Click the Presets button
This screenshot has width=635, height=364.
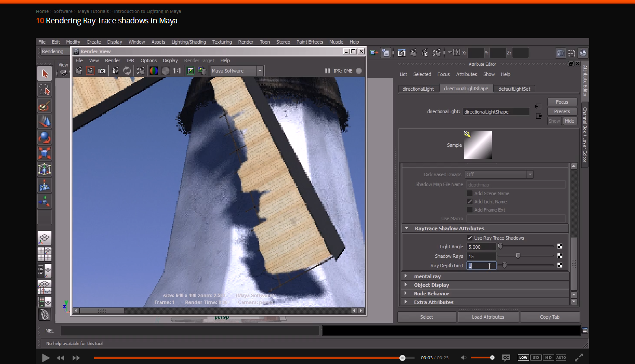562,111
